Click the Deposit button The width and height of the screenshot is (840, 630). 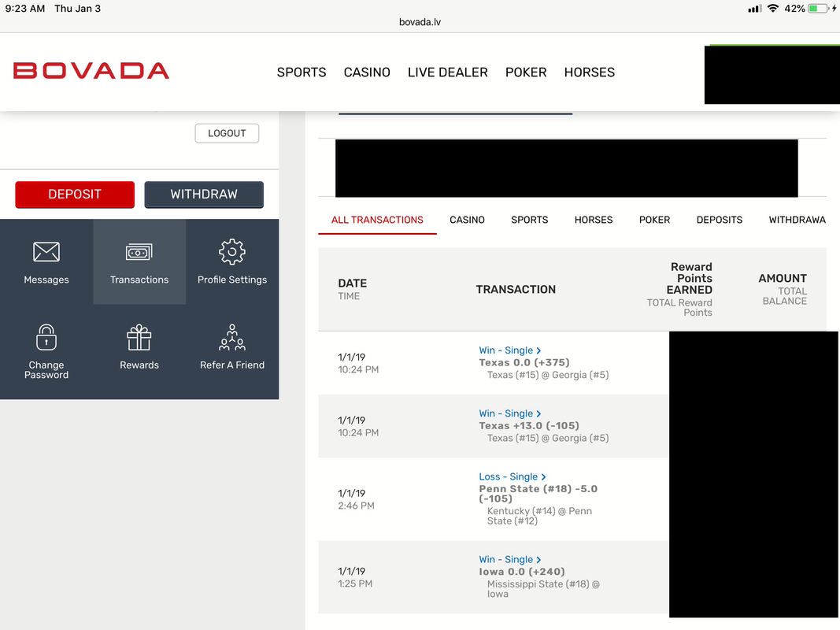(x=75, y=195)
